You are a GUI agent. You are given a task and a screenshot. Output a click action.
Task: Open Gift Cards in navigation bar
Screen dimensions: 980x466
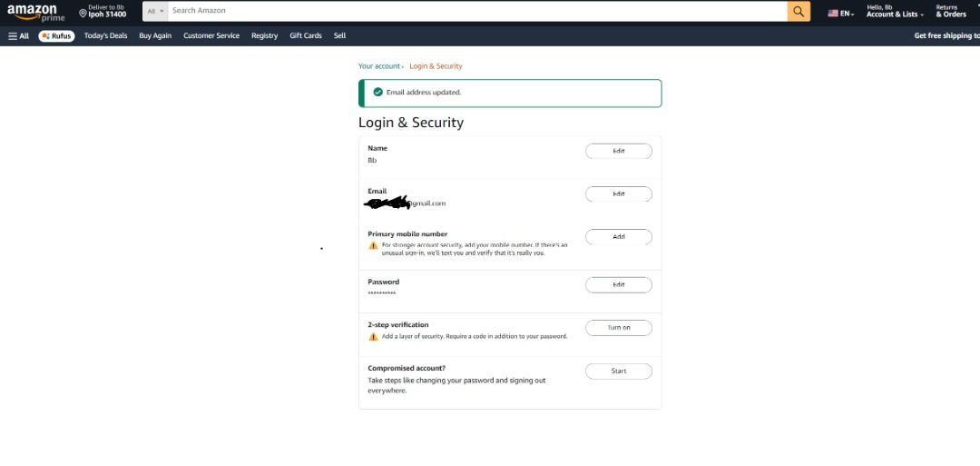tap(306, 35)
